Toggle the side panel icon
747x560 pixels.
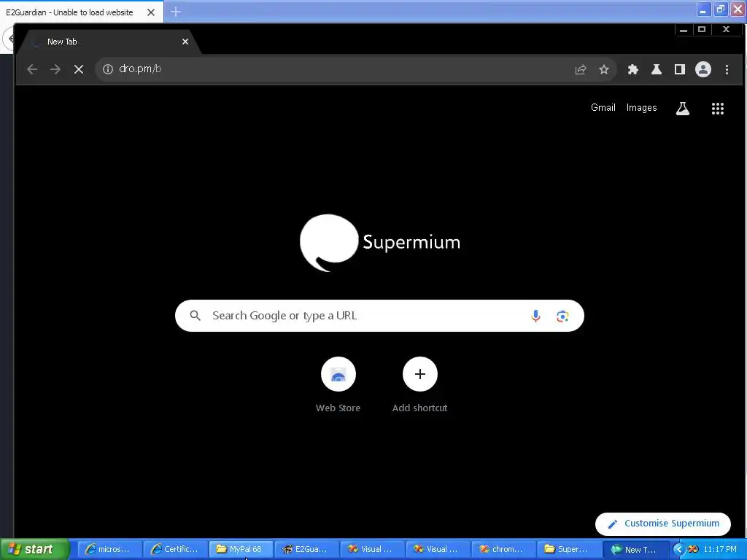(x=680, y=69)
